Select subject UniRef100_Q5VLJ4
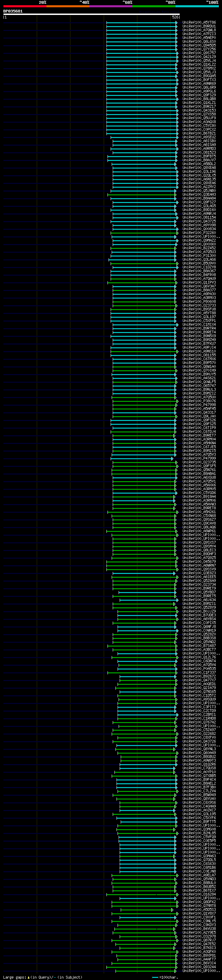Viewport: 222px width, 980px height. (199, 60)
